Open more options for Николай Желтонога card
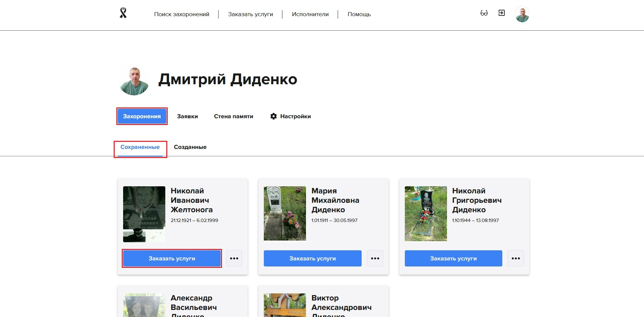 click(x=234, y=258)
